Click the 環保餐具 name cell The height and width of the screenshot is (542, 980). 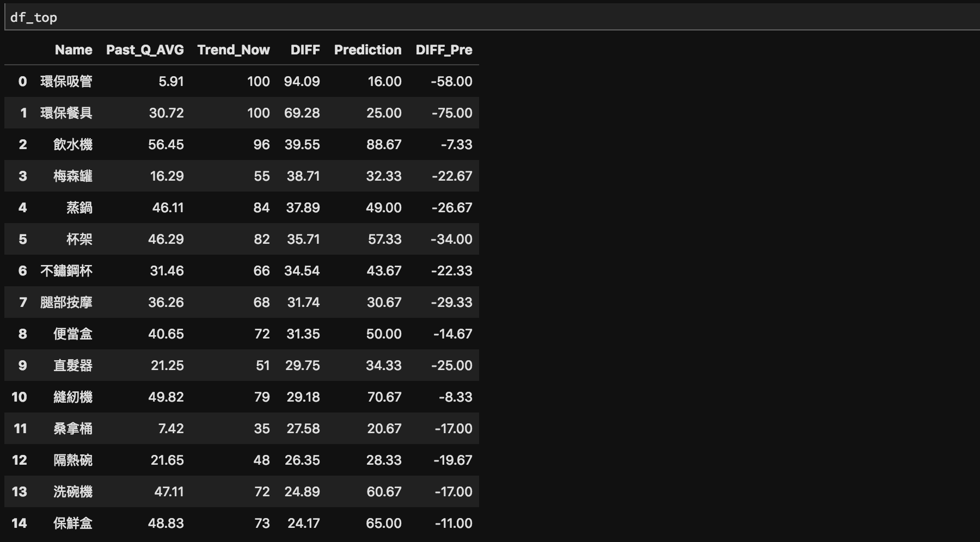[66, 113]
